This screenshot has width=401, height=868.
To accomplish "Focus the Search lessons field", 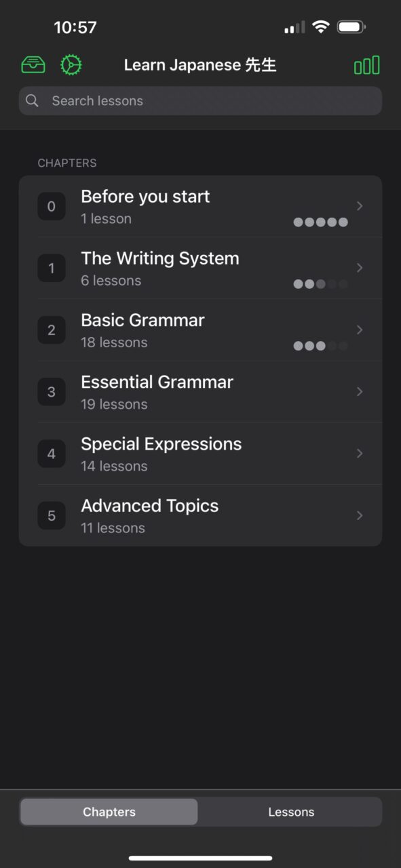I will 200,101.
